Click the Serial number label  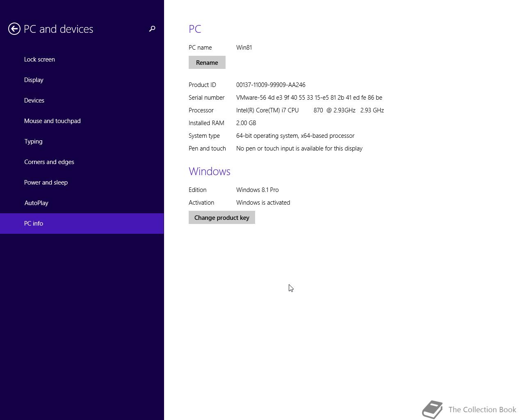[207, 98]
